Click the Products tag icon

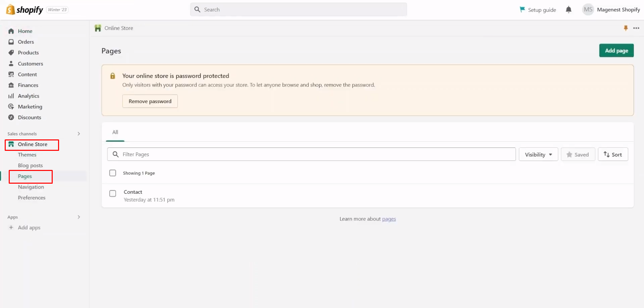tap(11, 53)
